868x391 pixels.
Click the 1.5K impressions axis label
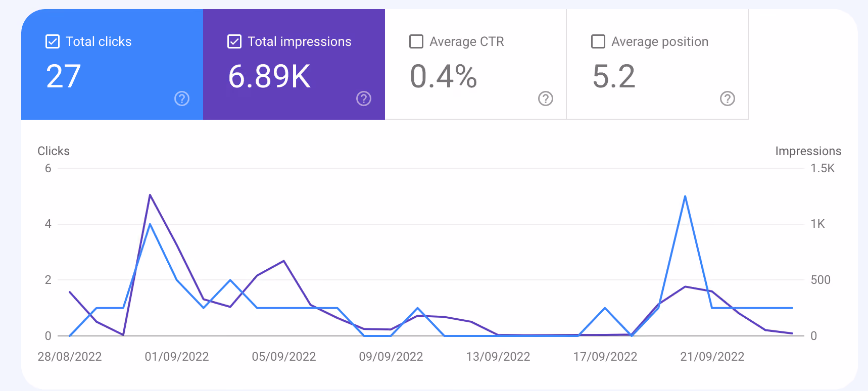tap(823, 168)
